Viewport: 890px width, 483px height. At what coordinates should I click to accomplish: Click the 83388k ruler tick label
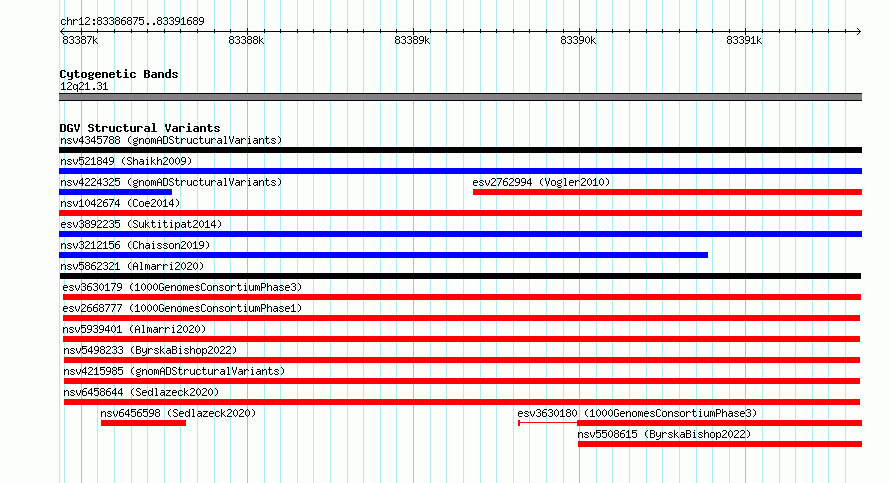tap(246, 41)
